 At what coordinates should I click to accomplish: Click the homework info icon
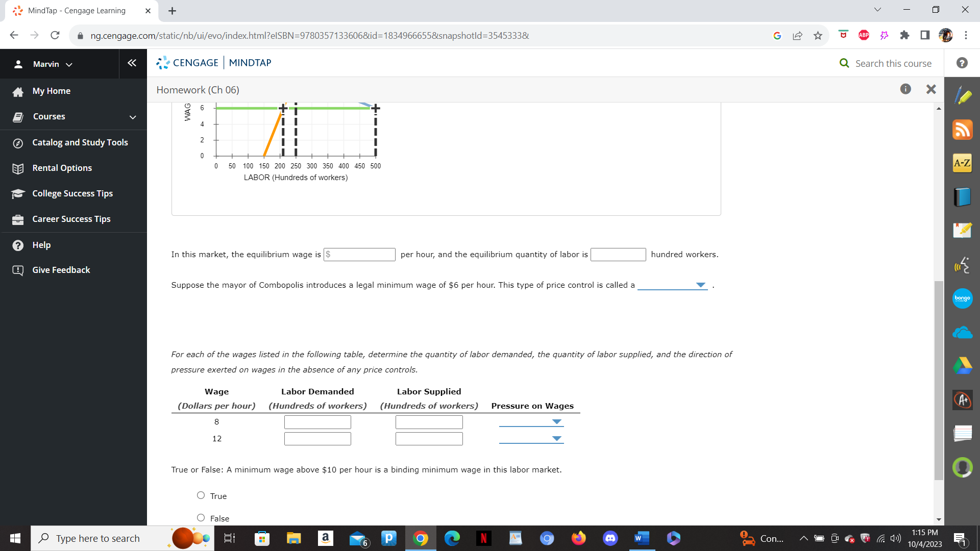(905, 89)
